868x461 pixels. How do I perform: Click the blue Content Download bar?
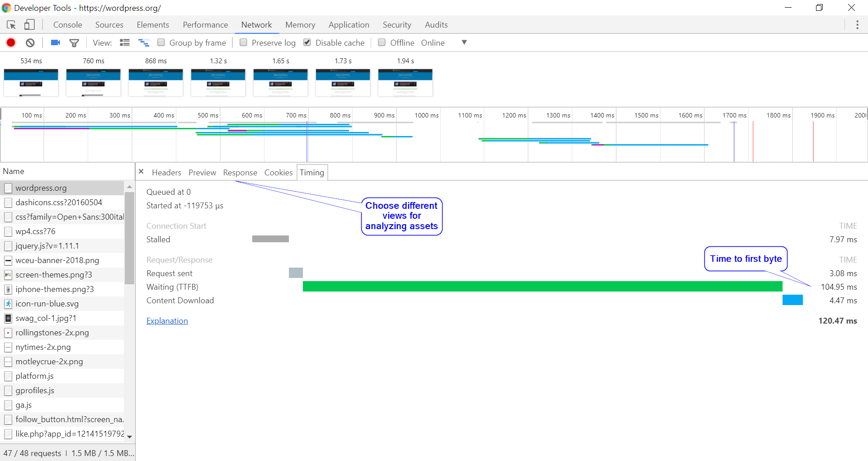[x=793, y=300]
